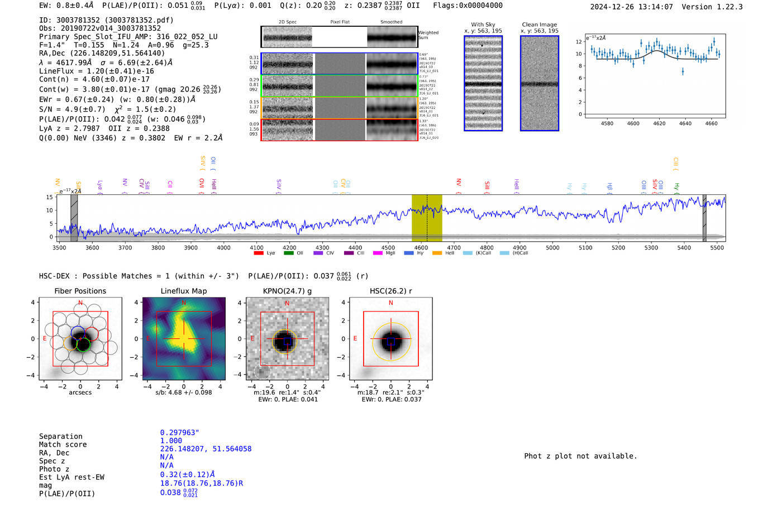Click the blue RA, Dec coordinates value
This screenshot has width=782, height=532.
click(206, 449)
